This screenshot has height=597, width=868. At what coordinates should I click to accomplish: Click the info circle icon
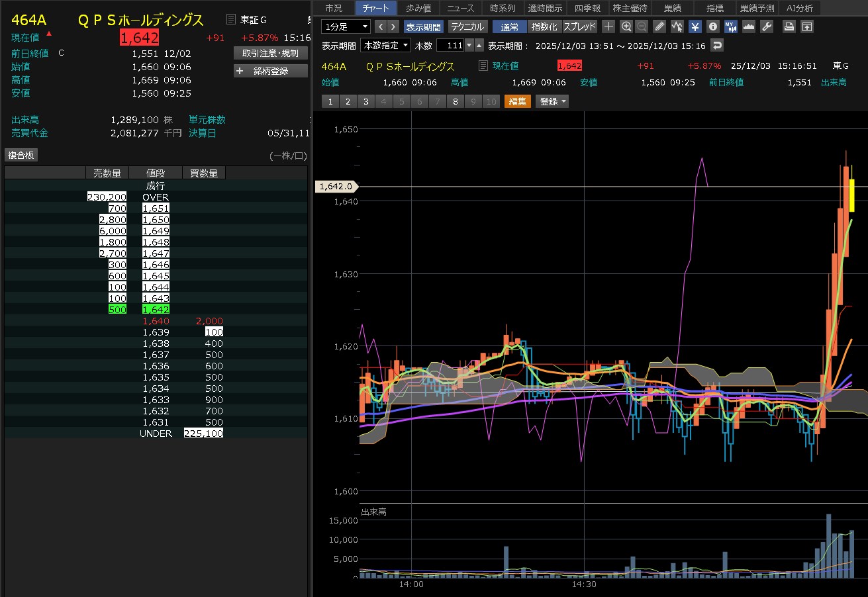coord(712,26)
